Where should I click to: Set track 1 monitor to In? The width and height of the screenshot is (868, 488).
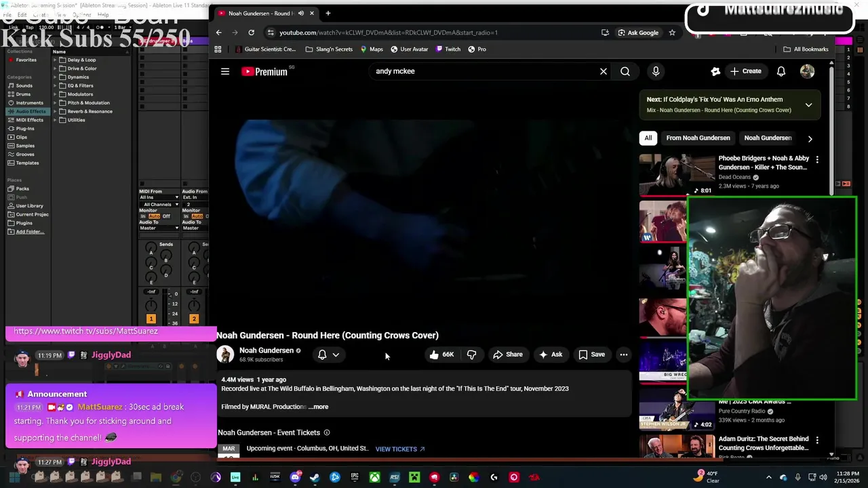(143, 216)
